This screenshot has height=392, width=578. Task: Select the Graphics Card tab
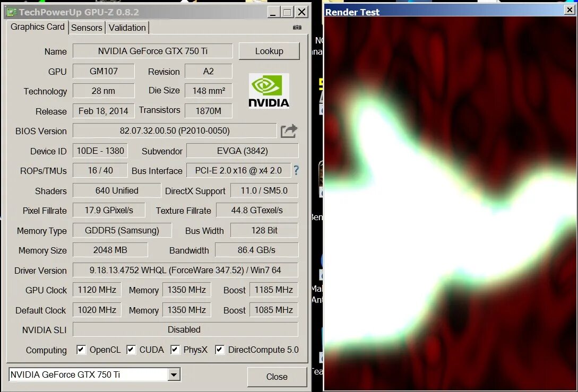tap(37, 27)
